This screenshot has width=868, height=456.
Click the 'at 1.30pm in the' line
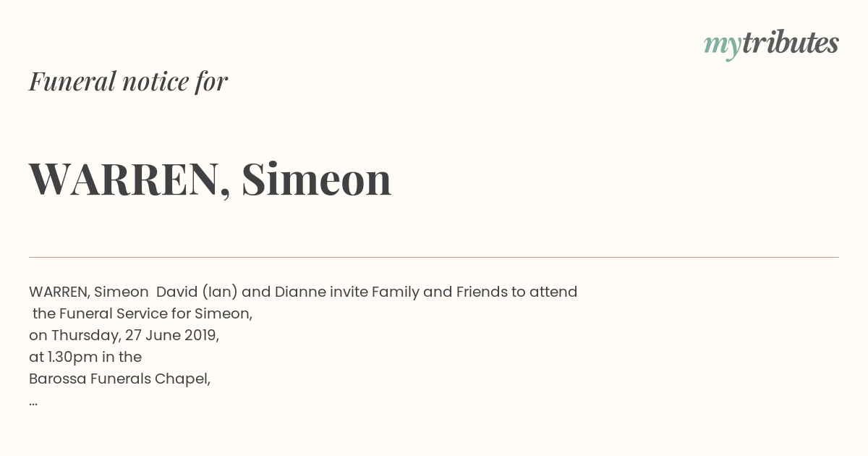click(x=85, y=357)
